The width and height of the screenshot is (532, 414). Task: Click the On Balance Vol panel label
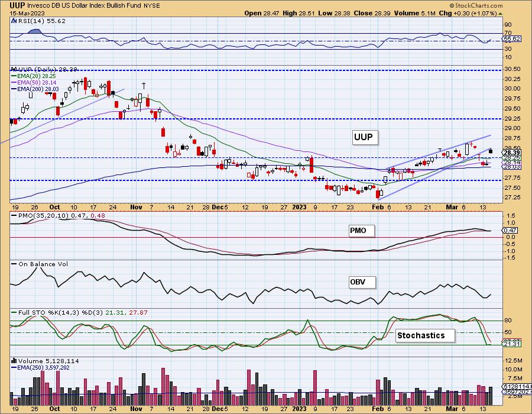pyautogui.click(x=43, y=264)
